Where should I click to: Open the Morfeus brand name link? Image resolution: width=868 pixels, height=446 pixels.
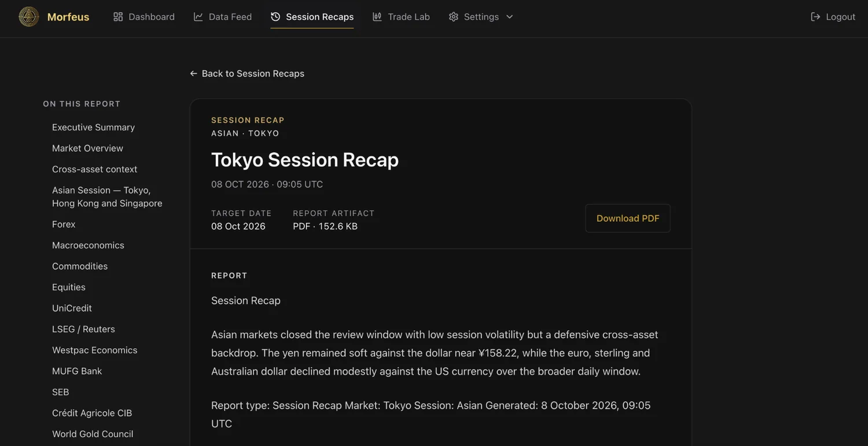tap(68, 17)
